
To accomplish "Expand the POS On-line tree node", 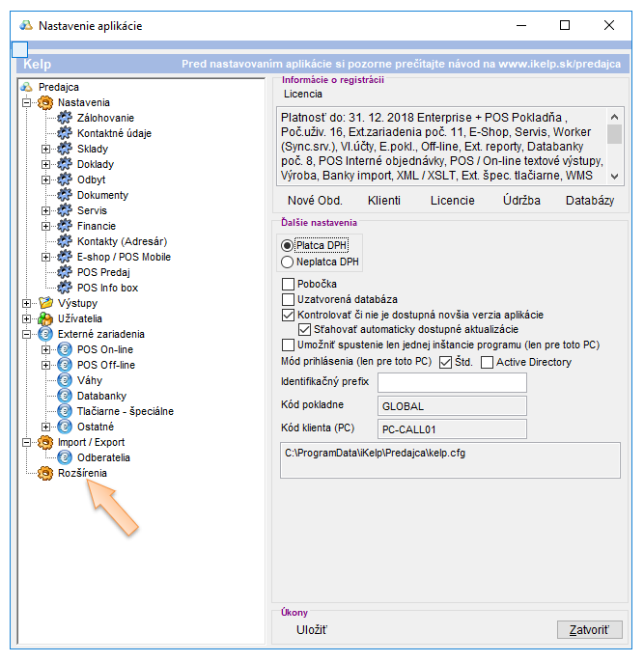I will [x=45, y=349].
